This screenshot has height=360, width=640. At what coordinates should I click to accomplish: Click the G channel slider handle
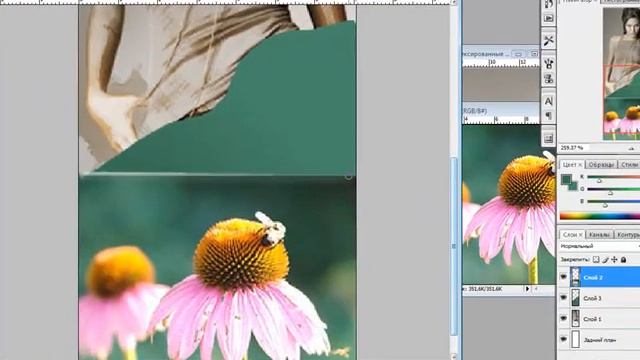(611, 192)
